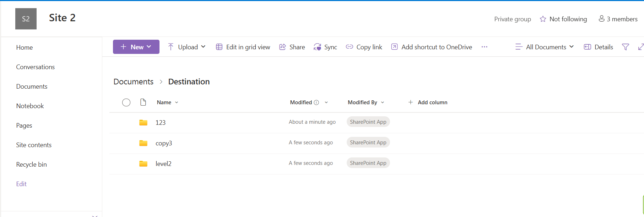Open Pages in left navigation

click(x=24, y=126)
